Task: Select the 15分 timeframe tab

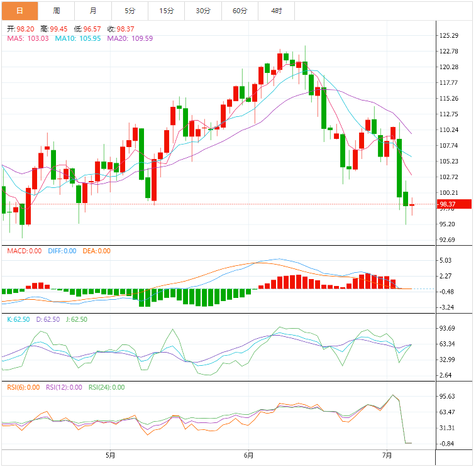Action: coord(166,11)
